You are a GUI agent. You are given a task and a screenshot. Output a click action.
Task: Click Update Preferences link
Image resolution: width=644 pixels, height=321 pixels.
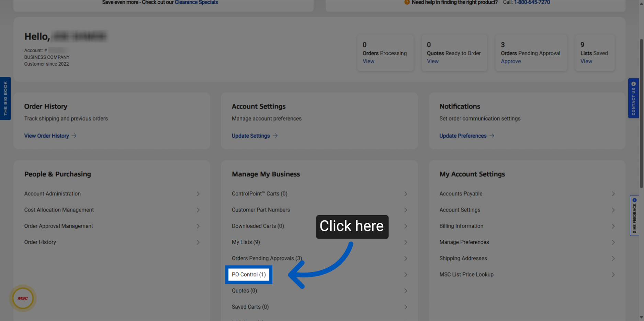click(463, 136)
